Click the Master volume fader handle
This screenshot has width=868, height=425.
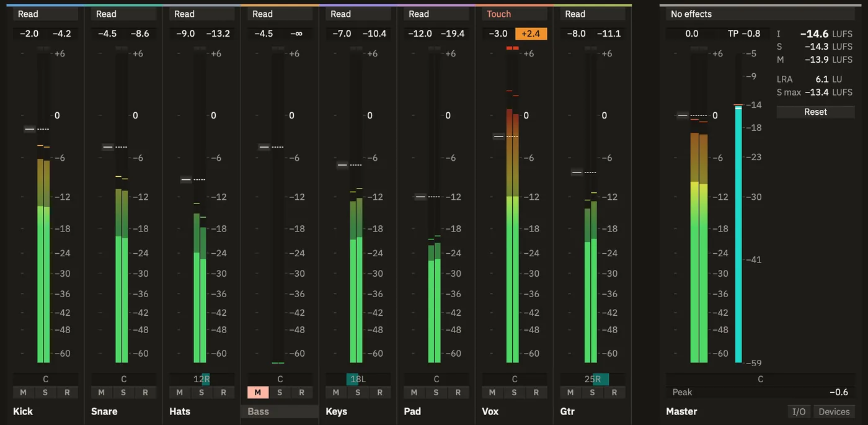pos(683,115)
